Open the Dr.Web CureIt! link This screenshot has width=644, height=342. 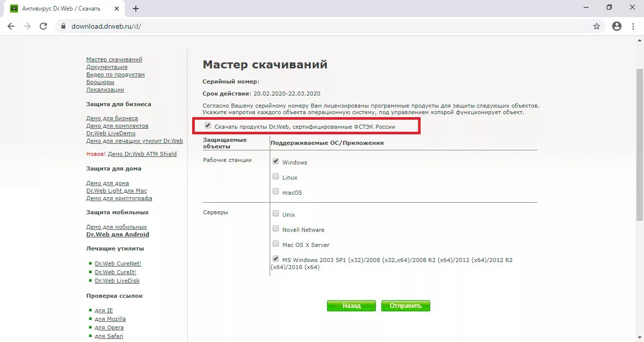tap(115, 272)
